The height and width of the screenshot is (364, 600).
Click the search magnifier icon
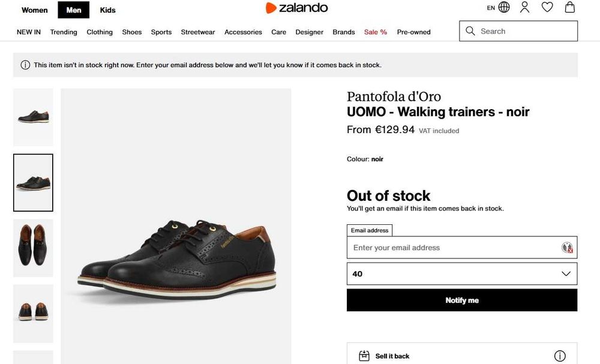tap(470, 31)
